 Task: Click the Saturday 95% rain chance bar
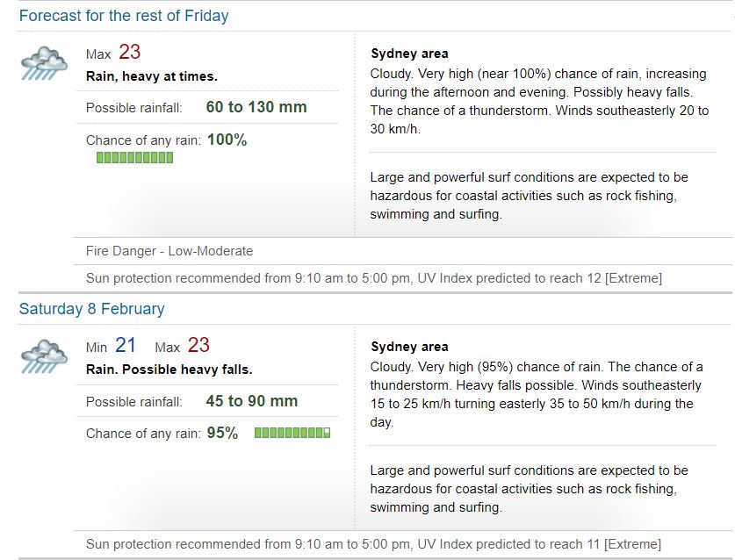[x=292, y=433]
